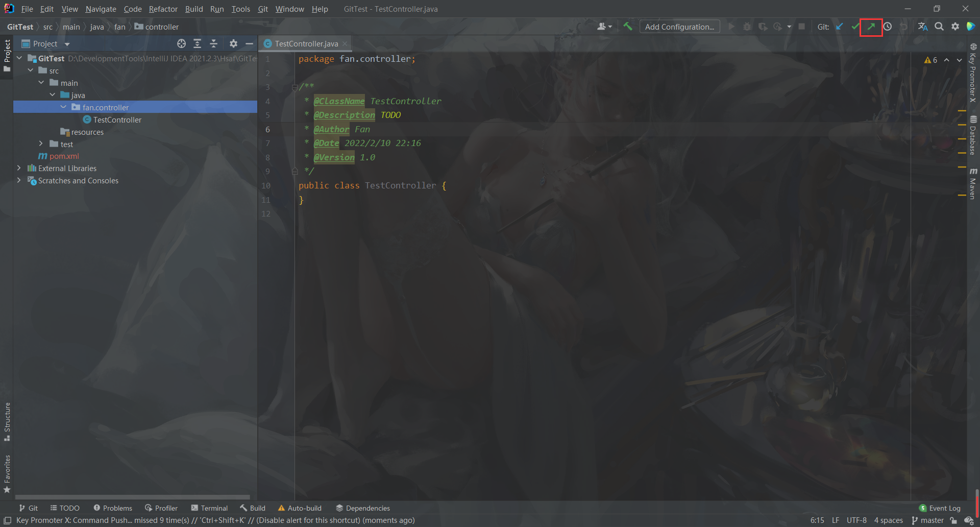The width and height of the screenshot is (980, 527).
Task: Click the Translate icon in toolbar
Action: [x=923, y=27]
